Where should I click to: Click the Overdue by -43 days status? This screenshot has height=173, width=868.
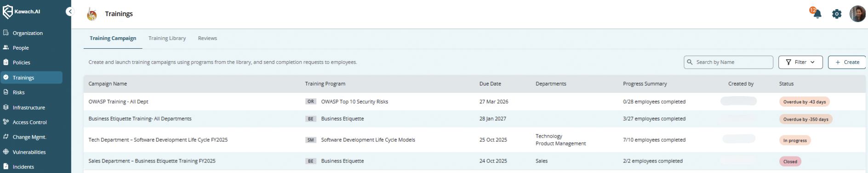click(805, 102)
